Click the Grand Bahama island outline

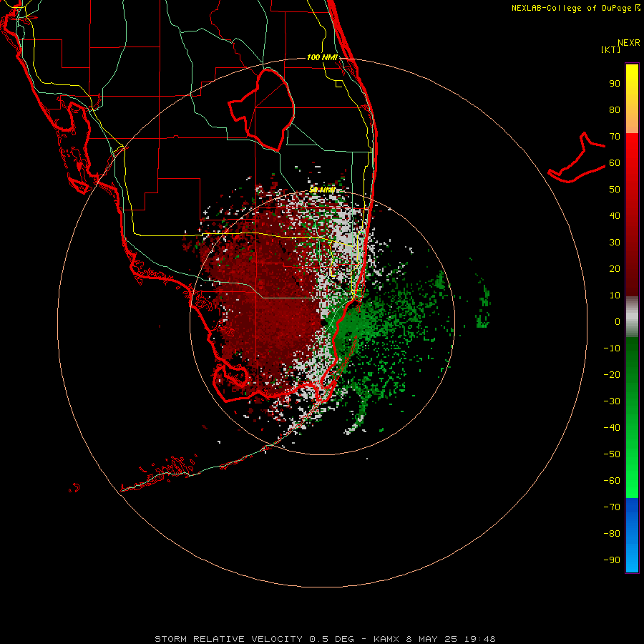coord(577,157)
